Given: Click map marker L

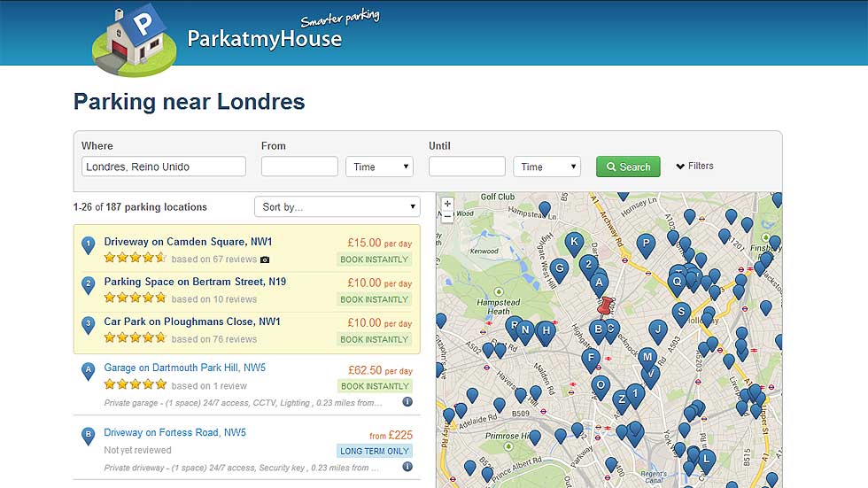Looking at the screenshot, I should click(x=707, y=461).
